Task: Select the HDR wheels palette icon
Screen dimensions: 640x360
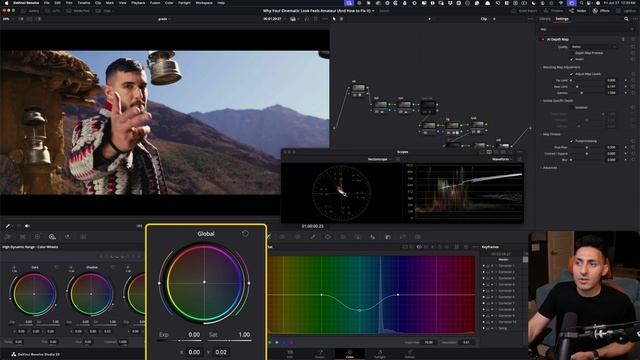Action: point(52,237)
